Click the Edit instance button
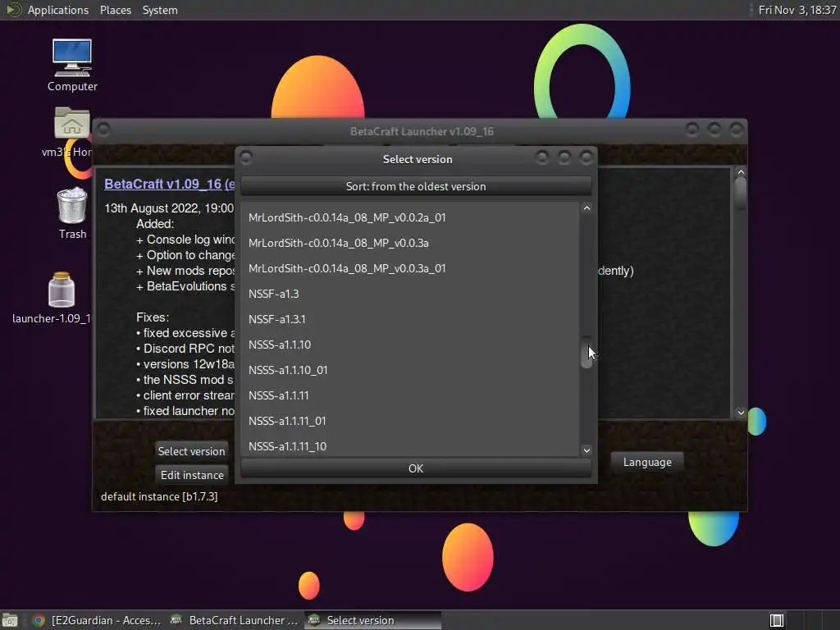This screenshot has height=630, width=840. (x=192, y=475)
